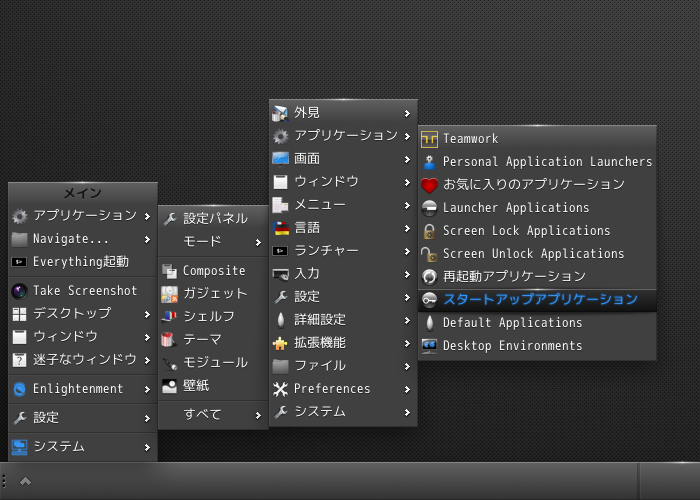Viewport: 700px width, 500px height.
Task: Click the 入力 input device icon
Action: point(280,274)
